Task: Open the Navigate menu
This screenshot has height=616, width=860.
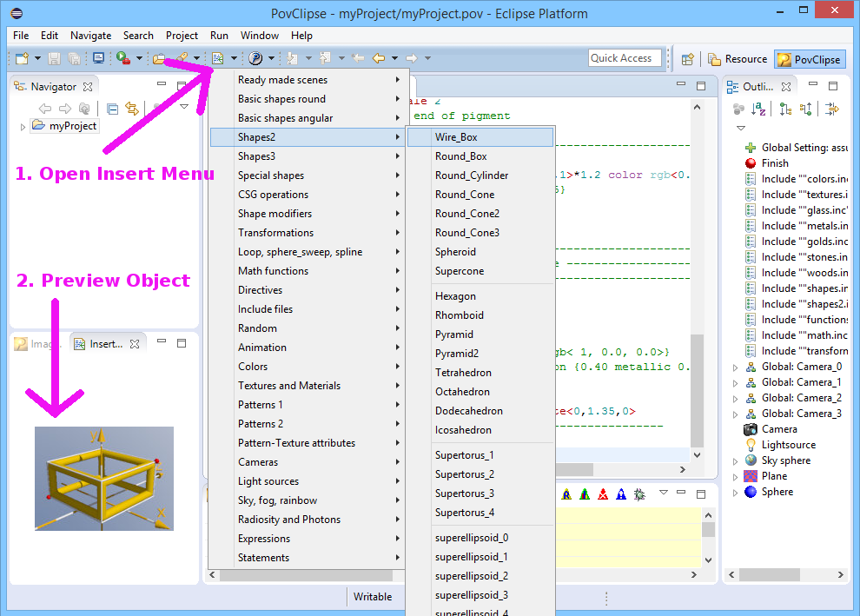Action: [90, 36]
